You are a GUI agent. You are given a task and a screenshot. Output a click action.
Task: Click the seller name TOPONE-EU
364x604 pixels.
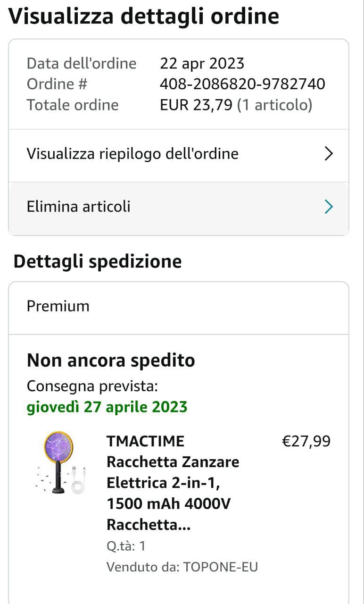tap(220, 567)
